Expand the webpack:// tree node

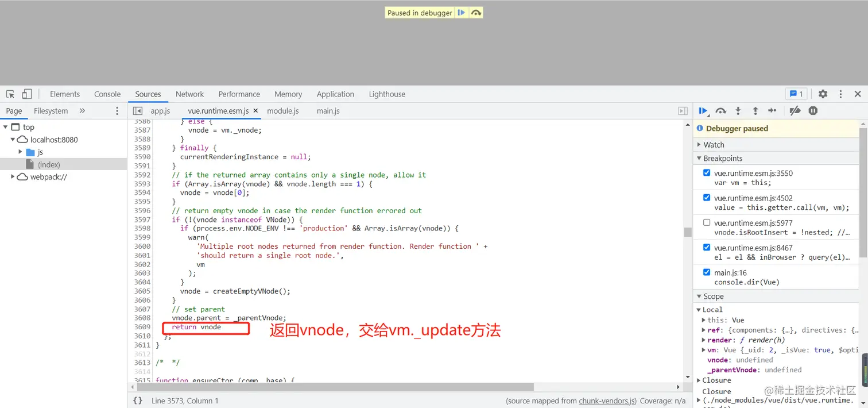[13, 177]
